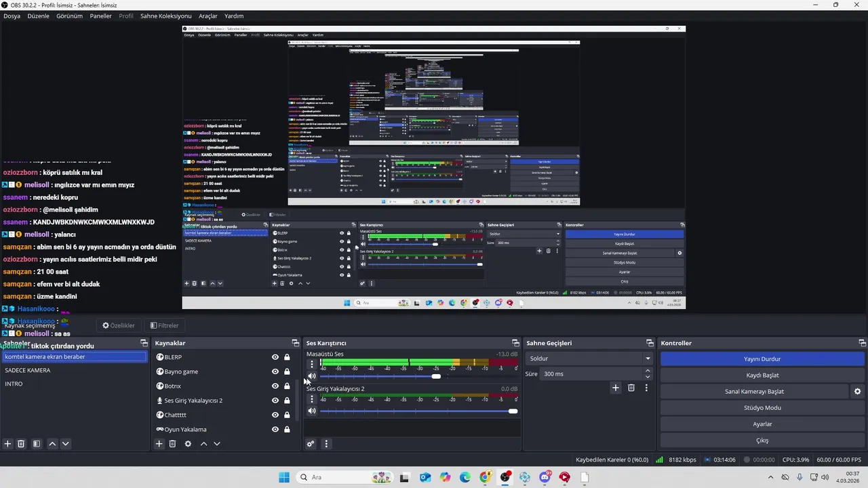The height and width of the screenshot is (488, 868).
Task: Mute Ses Giriş Yakalayıcısı 2 speaker icon
Action: (x=312, y=411)
